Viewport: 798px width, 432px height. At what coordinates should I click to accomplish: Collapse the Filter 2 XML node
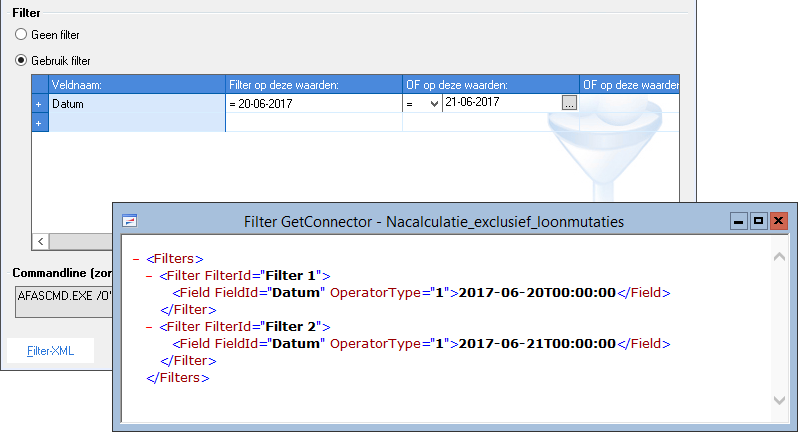point(149,327)
